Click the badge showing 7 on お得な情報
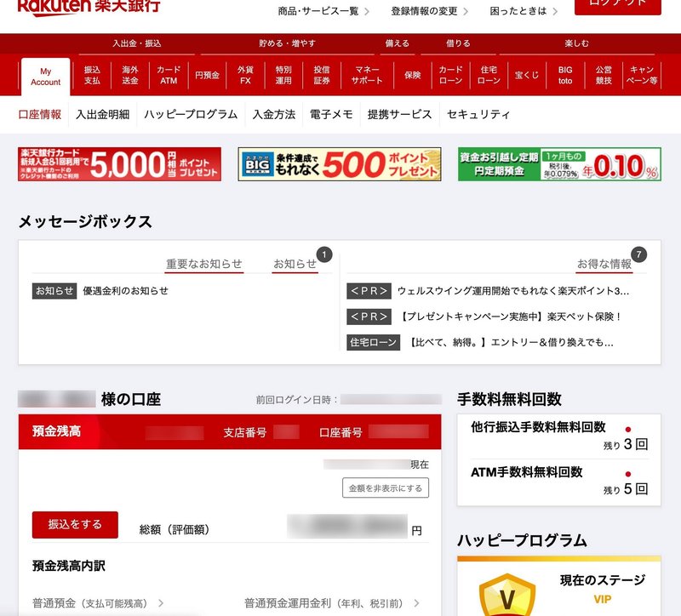 639,254
